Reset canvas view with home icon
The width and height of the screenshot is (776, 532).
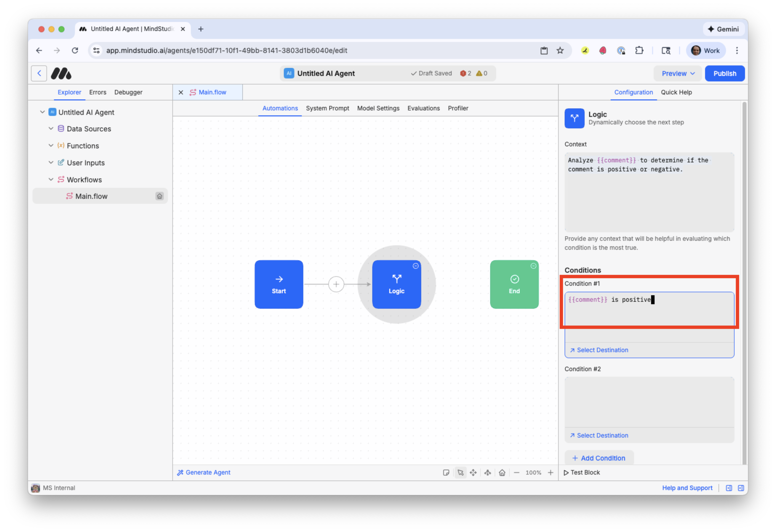[x=502, y=473]
